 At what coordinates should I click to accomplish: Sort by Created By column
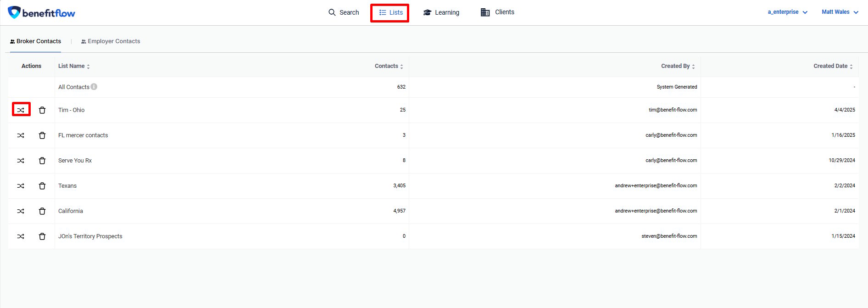(678, 66)
